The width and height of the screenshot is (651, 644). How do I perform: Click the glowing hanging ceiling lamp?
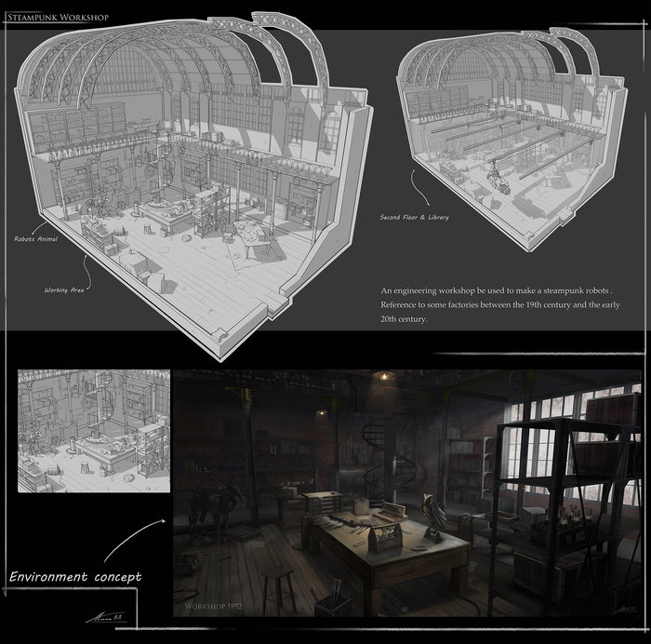coord(382,376)
